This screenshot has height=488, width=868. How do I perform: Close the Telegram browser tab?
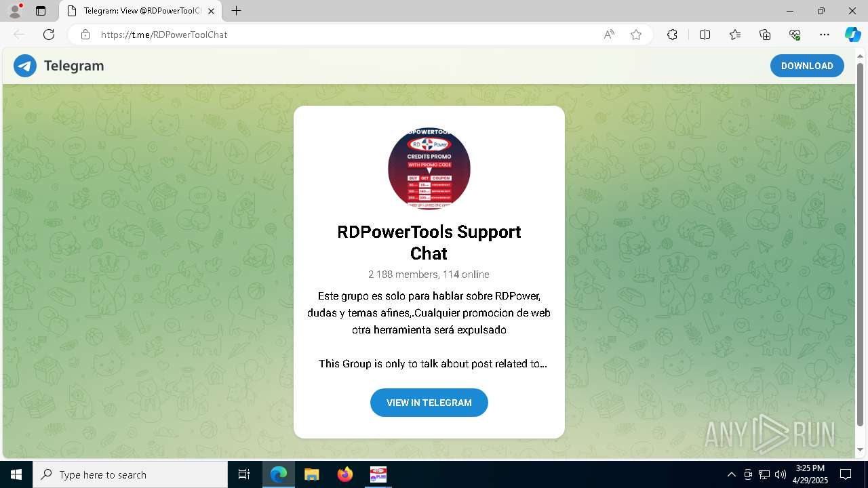tap(211, 11)
